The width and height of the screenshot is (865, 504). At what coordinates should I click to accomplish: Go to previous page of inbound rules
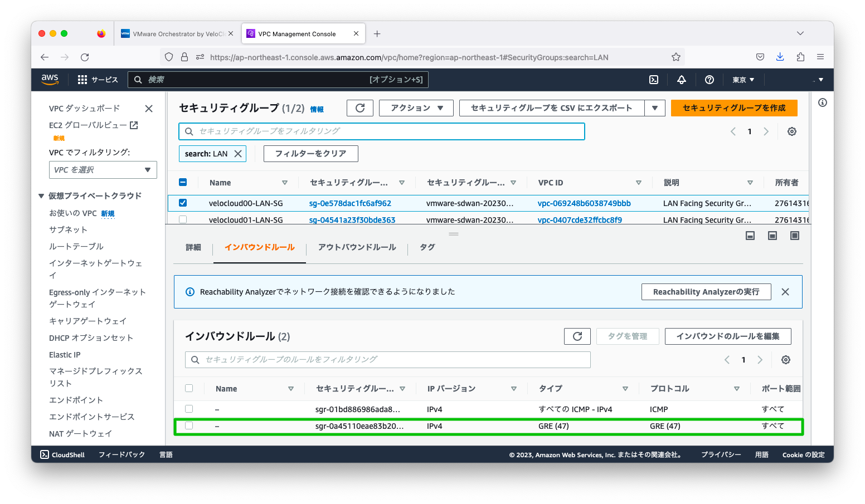pos(727,360)
